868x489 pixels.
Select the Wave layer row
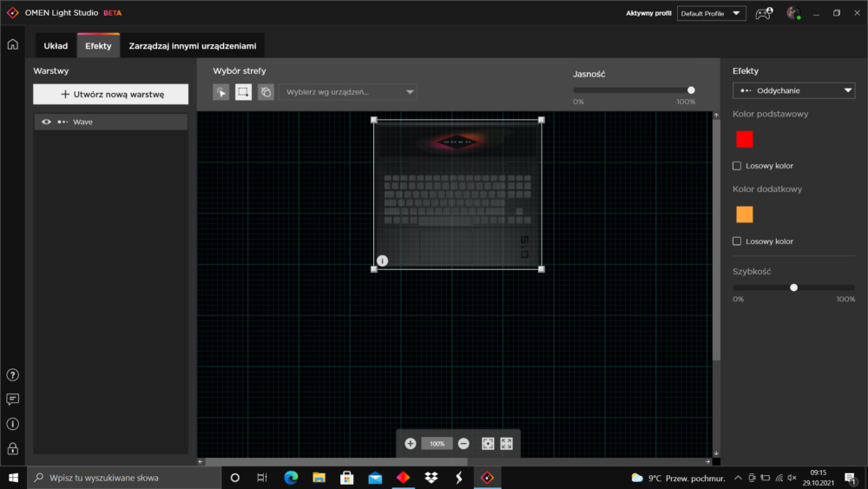111,122
